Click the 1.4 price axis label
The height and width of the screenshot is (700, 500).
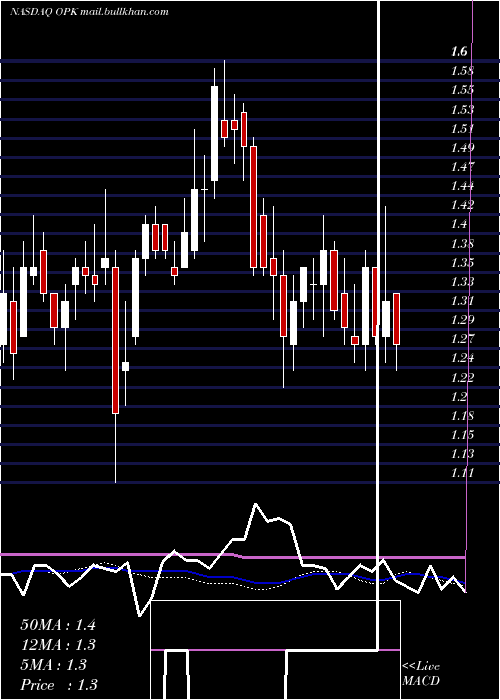pos(459,224)
